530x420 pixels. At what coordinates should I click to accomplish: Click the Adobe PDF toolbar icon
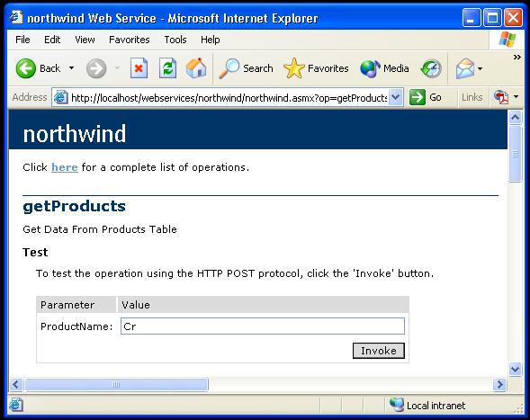point(501,97)
